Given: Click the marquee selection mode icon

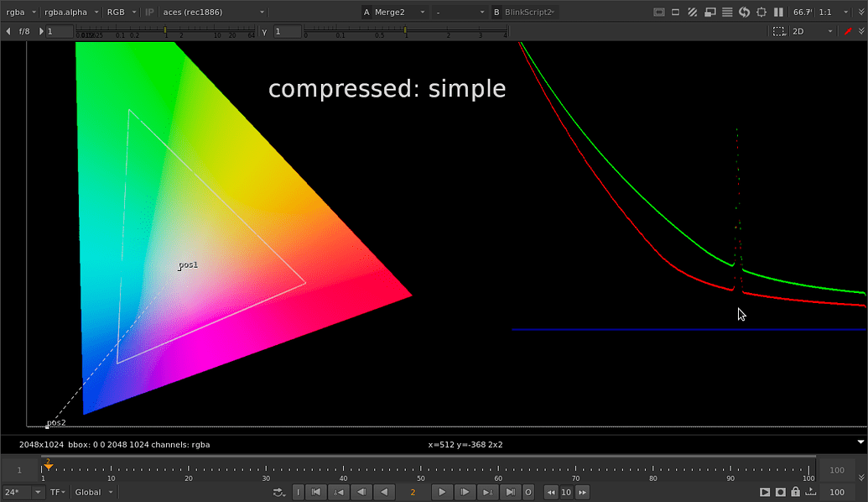Looking at the screenshot, I should tap(777, 31).
